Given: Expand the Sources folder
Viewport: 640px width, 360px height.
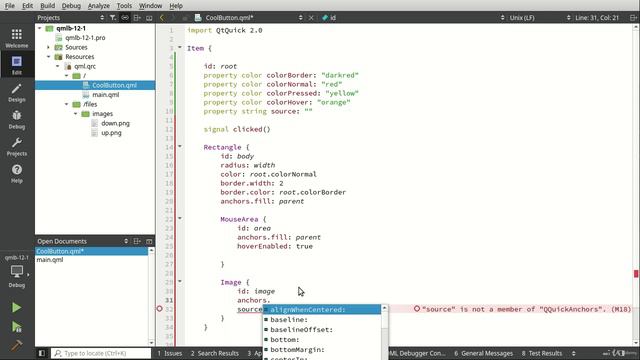Looking at the screenshot, I should point(49,47).
